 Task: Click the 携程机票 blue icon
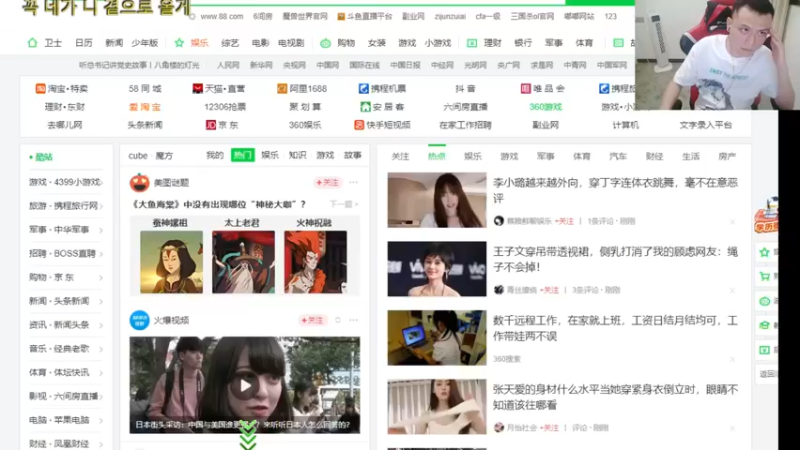coord(363,89)
